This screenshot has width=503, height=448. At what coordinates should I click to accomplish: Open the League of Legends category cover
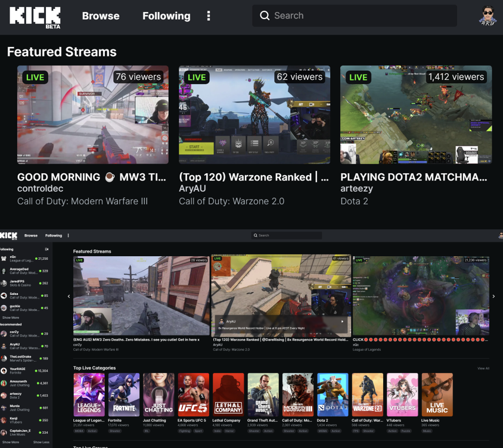point(89,395)
